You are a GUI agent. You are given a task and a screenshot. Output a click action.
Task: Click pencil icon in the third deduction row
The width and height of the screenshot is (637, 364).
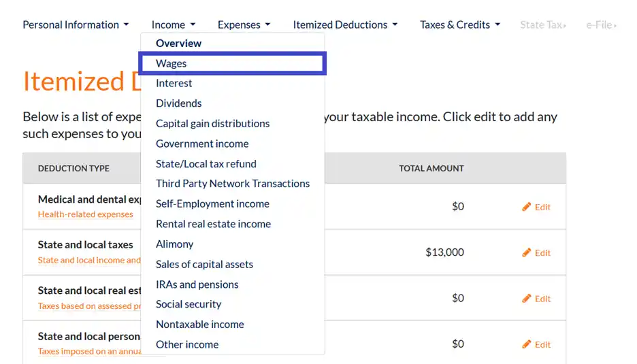point(526,298)
